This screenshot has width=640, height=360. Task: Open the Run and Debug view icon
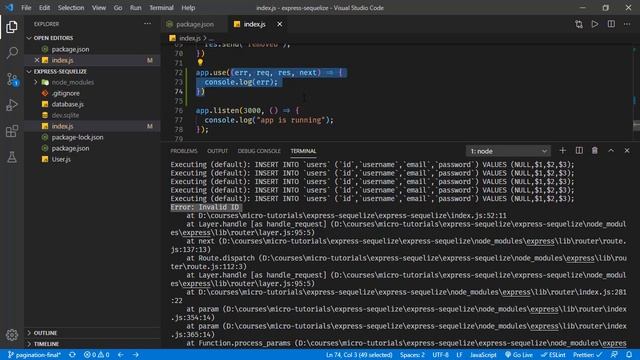click(12, 105)
